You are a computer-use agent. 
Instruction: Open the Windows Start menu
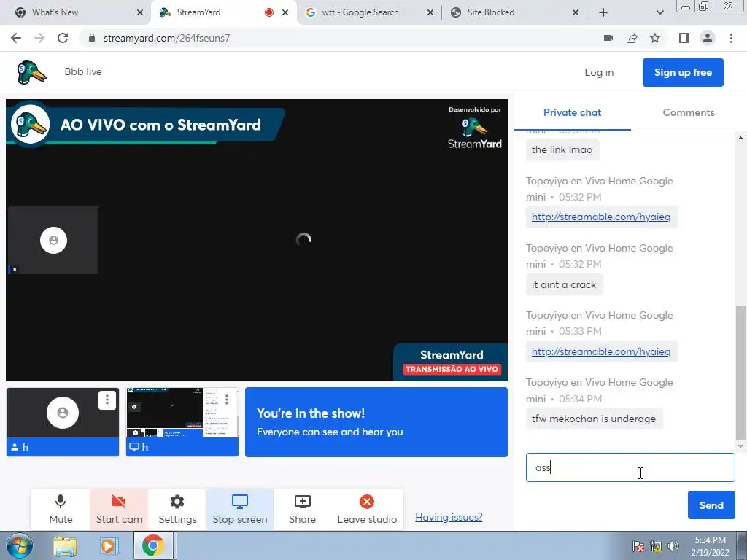click(x=18, y=545)
